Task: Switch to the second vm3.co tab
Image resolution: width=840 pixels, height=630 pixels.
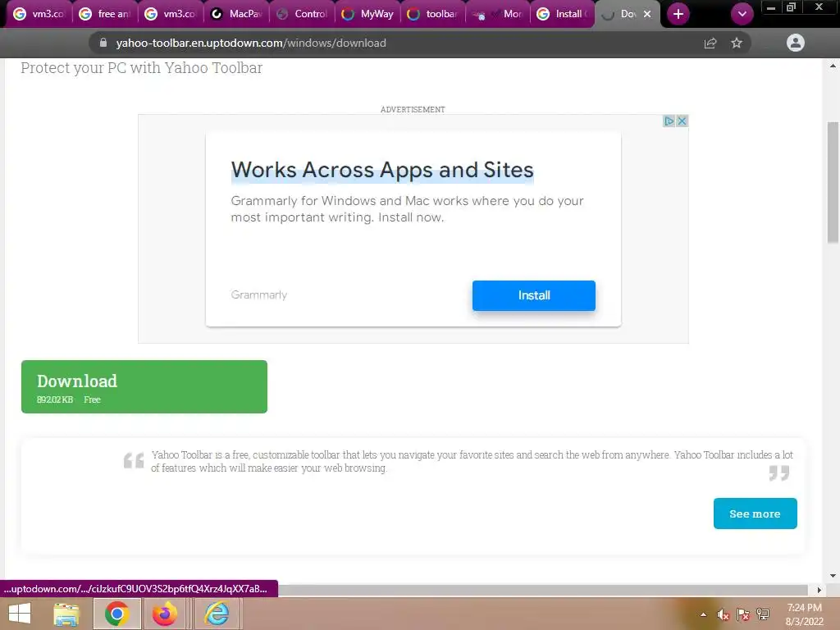Action: click(171, 14)
